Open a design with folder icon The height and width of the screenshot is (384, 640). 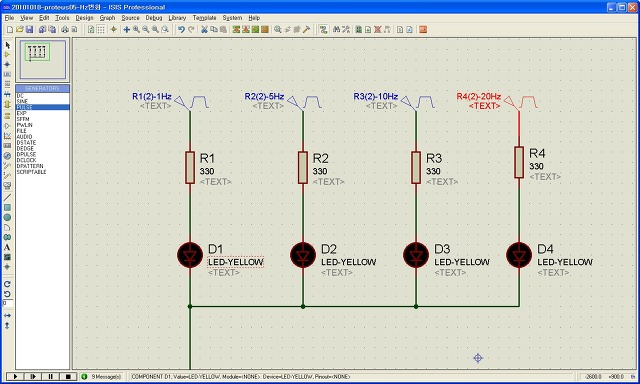click(20, 29)
